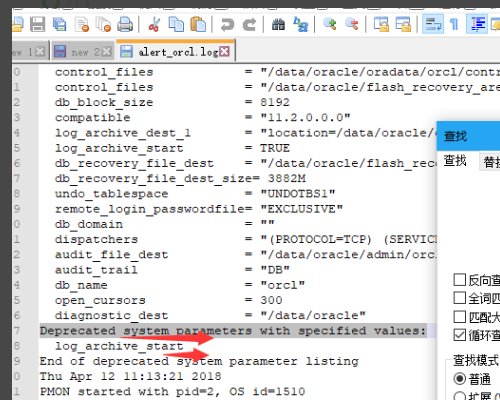Screen dimensions: 500x400
Task: Click the highlighted Deprecated system parameters line
Action: pos(233,331)
